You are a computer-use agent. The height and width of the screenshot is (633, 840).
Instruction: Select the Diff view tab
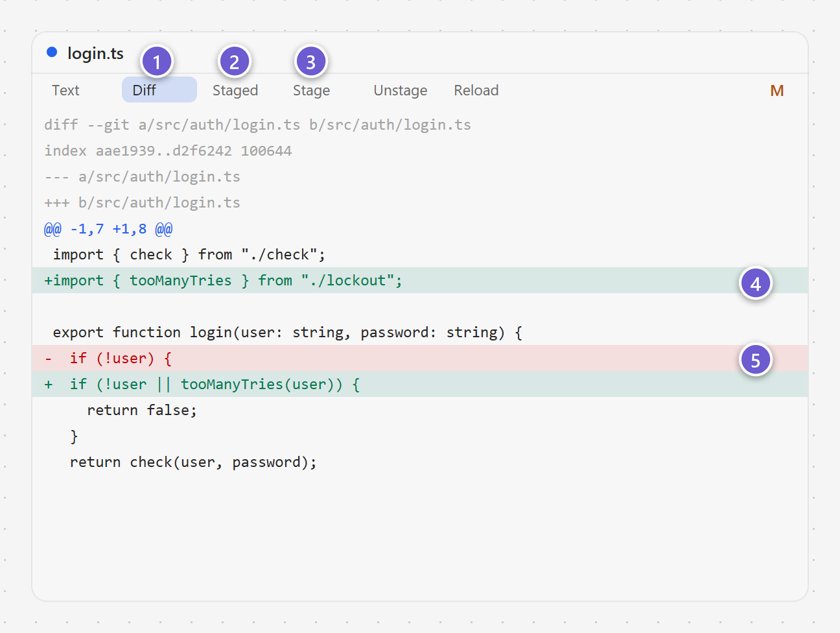[x=159, y=90]
